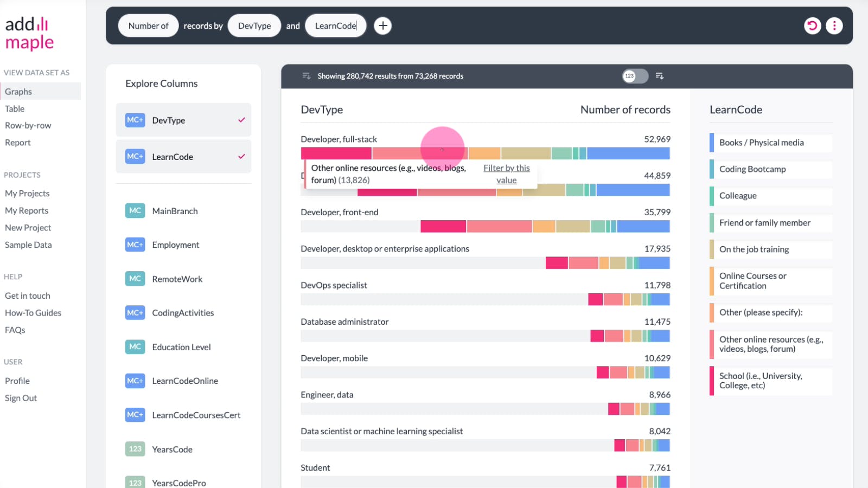The height and width of the screenshot is (488, 868).
Task: Uncheck the LearnCode column checkmark
Action: tap(241, 157)
